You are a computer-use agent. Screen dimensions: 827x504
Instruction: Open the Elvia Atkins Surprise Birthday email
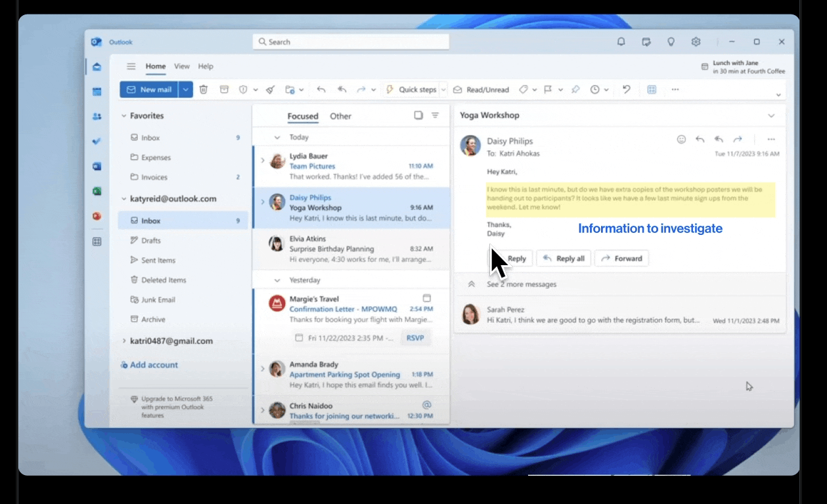click(x=351, y=249)
